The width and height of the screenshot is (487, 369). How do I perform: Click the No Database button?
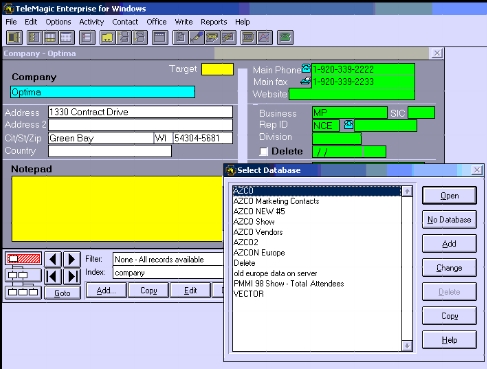(449, 220)
